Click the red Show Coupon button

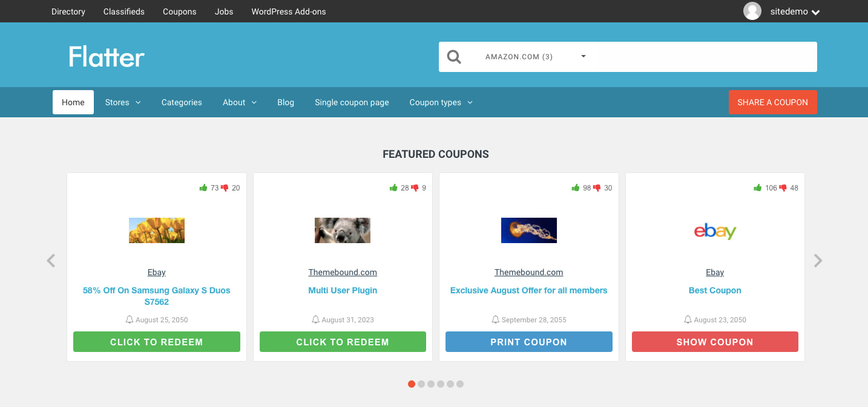click(715, 342)
